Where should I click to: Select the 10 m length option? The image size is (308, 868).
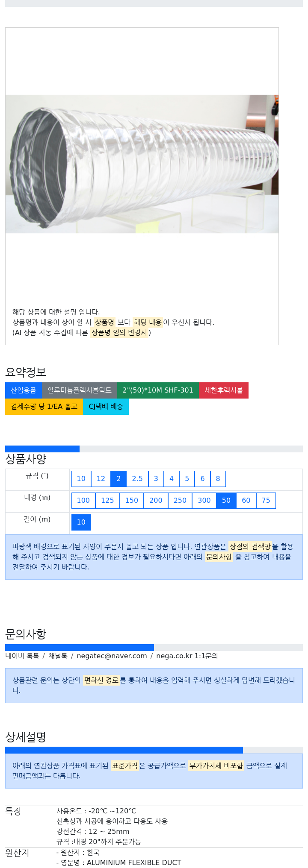click(81, 522)
